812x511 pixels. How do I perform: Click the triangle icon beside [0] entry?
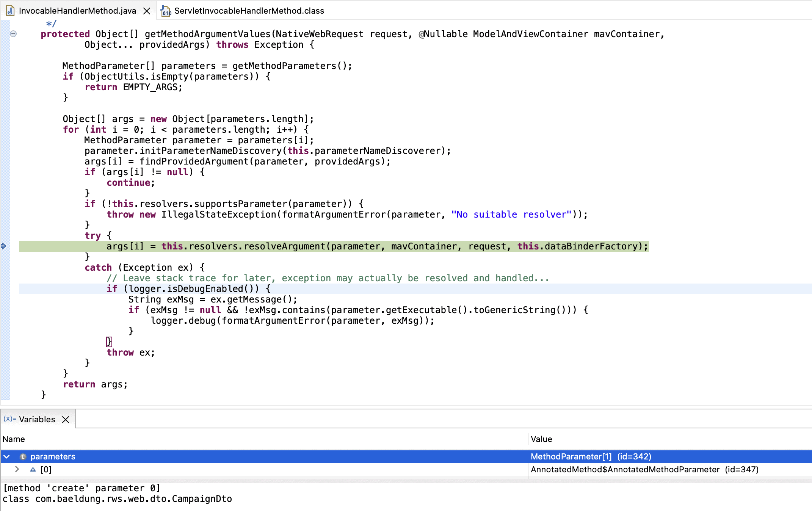[x=33, y=469]
